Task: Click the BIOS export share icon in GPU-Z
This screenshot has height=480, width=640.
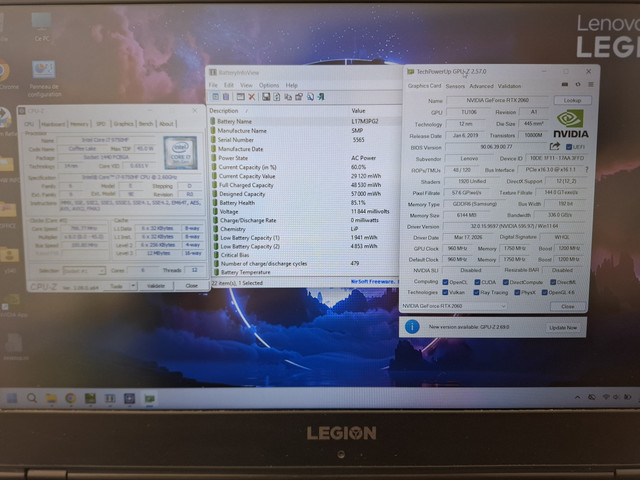Action: click(554, 146)
